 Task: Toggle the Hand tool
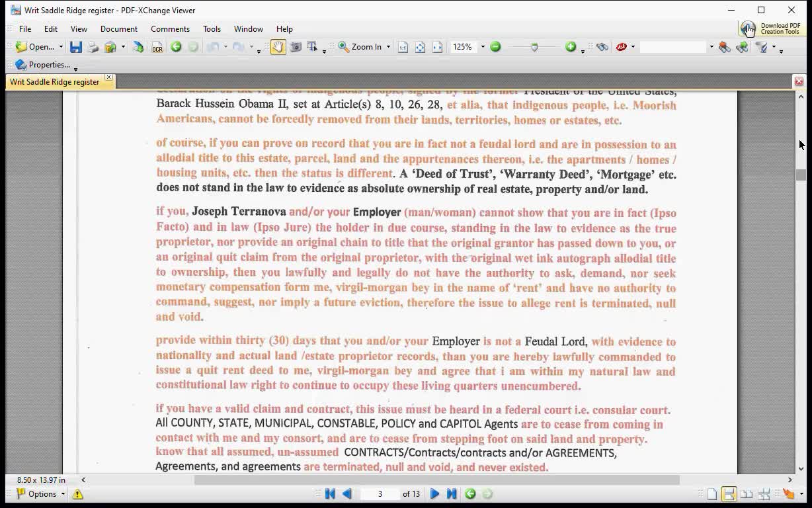pyautogui.click(x=278, y=47)
